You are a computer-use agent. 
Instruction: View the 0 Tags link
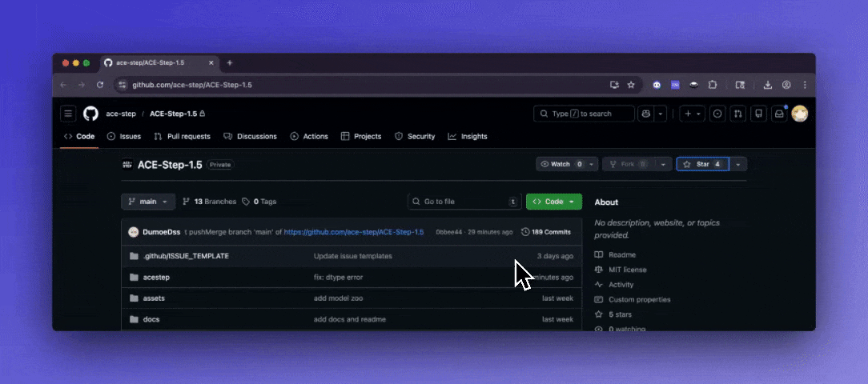(259, 202)
